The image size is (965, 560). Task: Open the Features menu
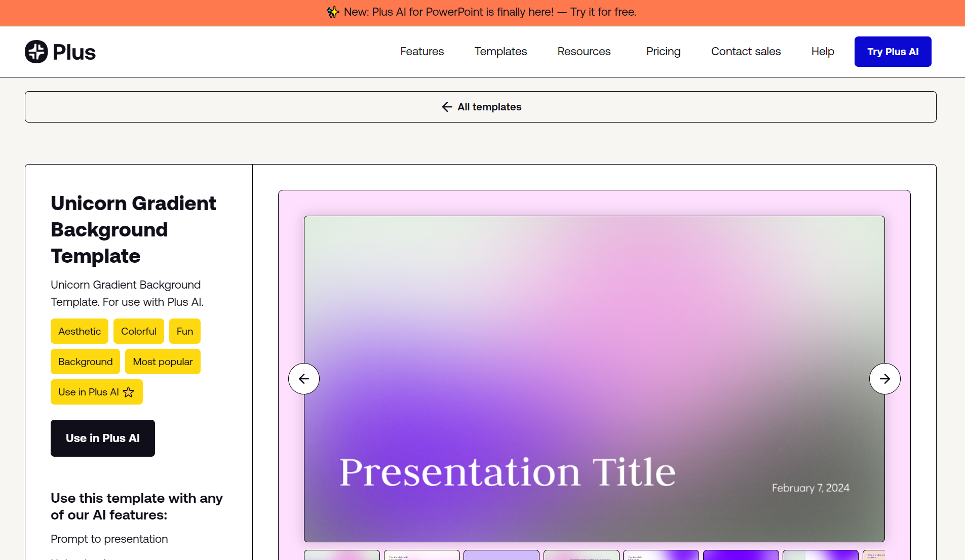(422, 52)
